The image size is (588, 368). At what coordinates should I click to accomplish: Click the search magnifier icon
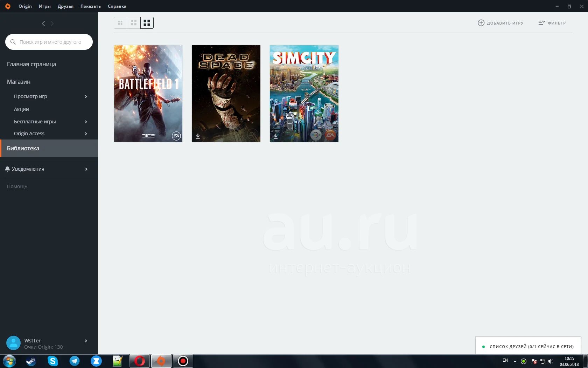(x=13, y=42)
